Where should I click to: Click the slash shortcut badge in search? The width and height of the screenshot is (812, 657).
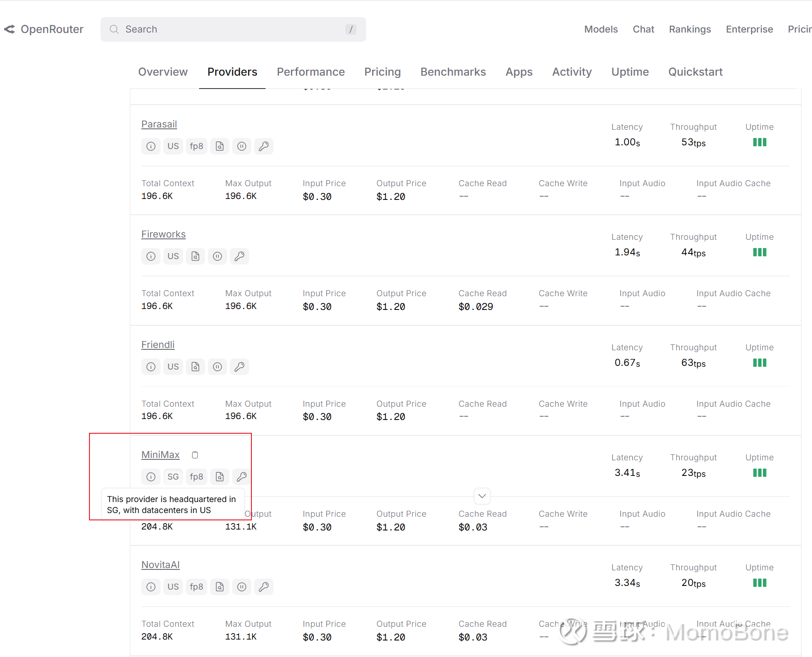(351, 29)
